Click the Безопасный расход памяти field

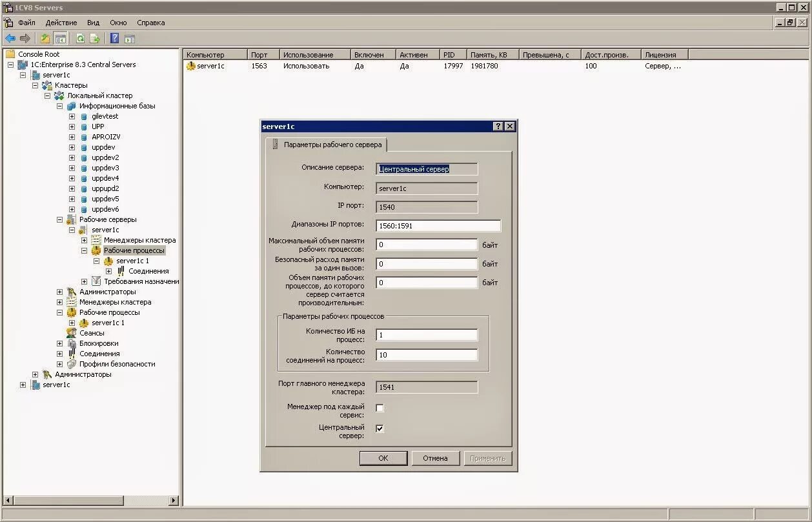coord(427,263)
